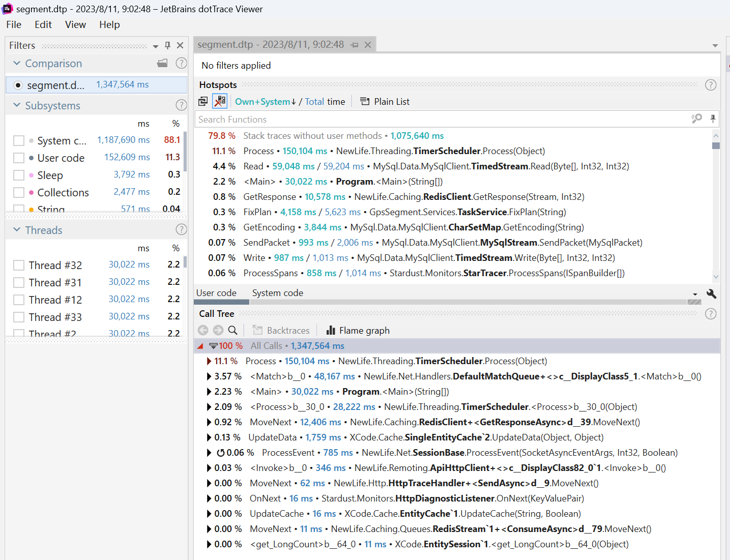Pin the Search Functions bar
Image resolution: width=730 pixels, height=560 pixels.
coord(713,119)
